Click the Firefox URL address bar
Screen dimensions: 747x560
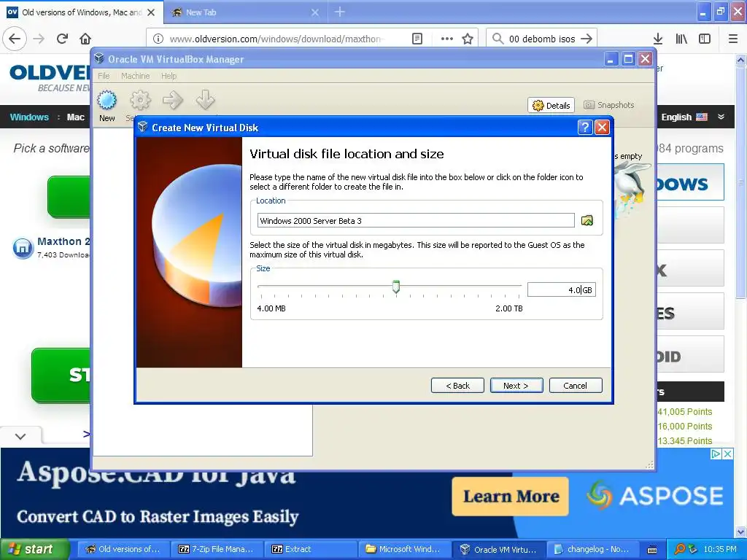point(286,39)
